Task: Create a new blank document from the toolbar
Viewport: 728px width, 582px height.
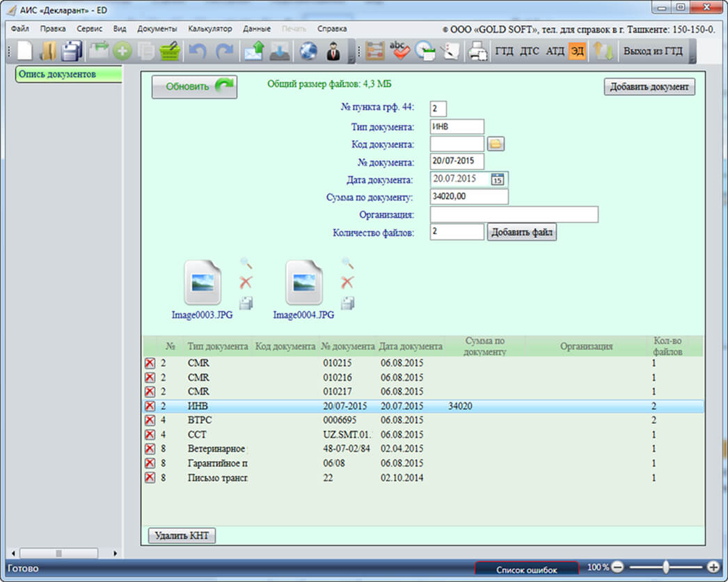Action: tap(24, 51)
